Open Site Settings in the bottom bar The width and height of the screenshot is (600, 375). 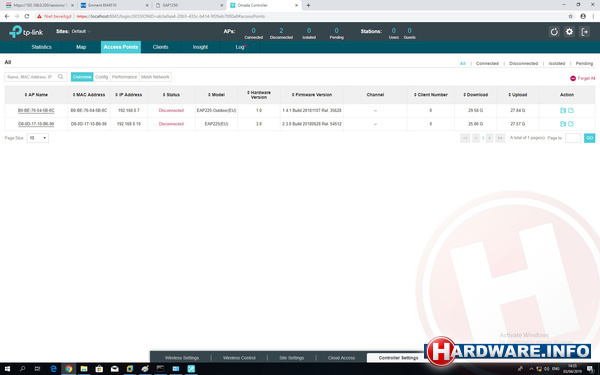pyautogui.click(x=292, y=358)
